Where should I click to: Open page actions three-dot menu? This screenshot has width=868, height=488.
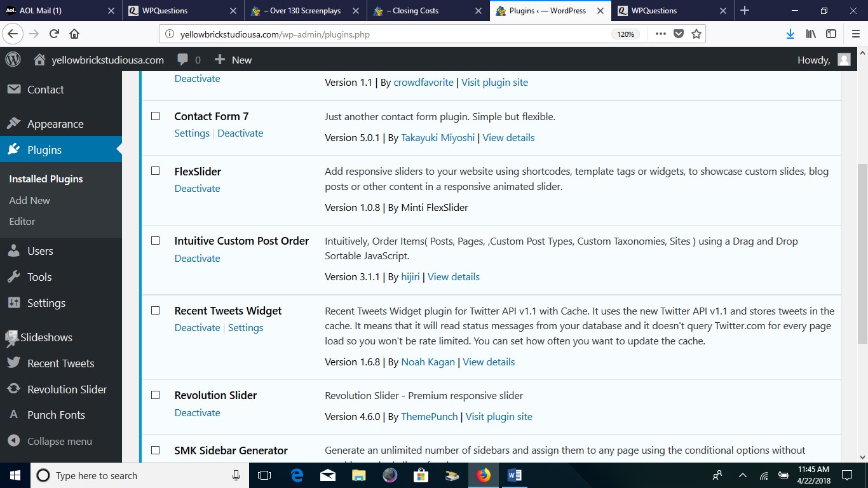(x=661, y=34)
